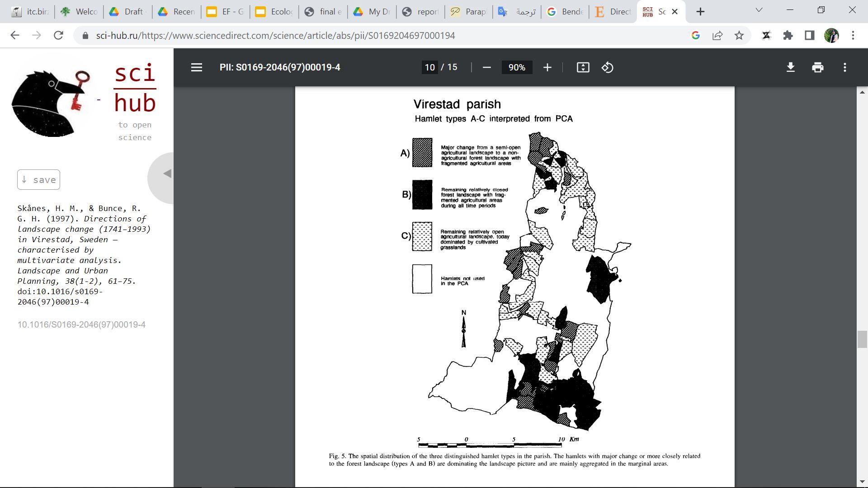This screenshot has width=868, height=488.
Task: Open the Chrome extensions puzzle icon
Action: [x=788, y=35]
